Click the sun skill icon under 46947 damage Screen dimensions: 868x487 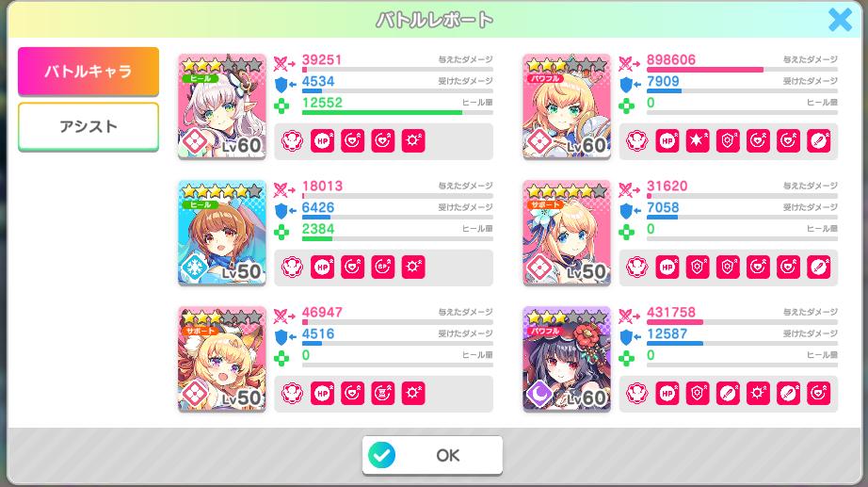click(x=413, y=394)
